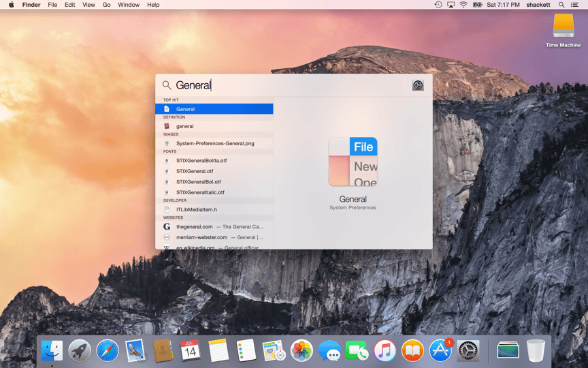The image size is (588, 368).
Task: Open Time Machine drive on desktop
Action: [x=563, y=31]
